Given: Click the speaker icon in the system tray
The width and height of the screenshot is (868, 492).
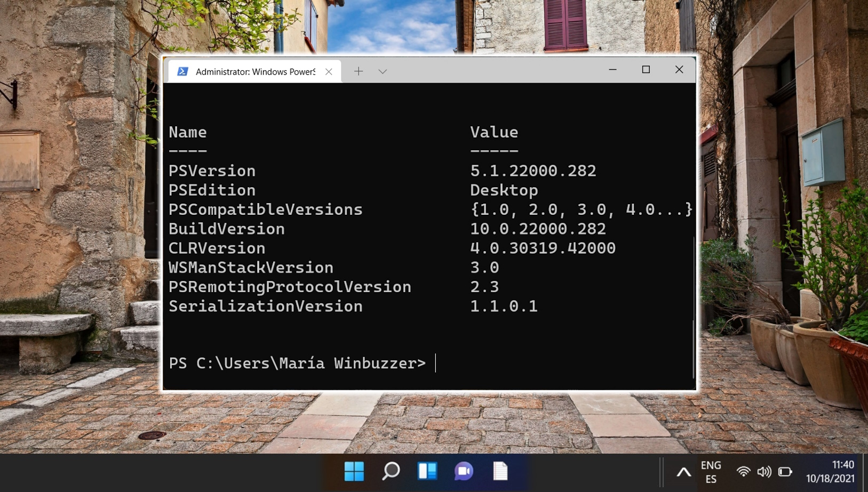Looking at the screenshot, I should click(x=765, y=472).
